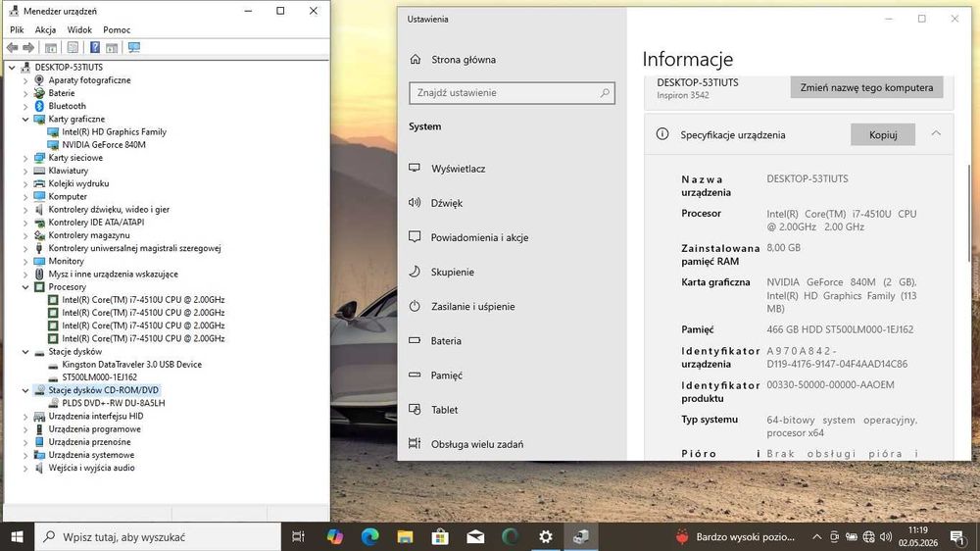Click the Aparaty fotograficzne camera icon
Viewport: 980px width, 551px height.
(39, 80)
